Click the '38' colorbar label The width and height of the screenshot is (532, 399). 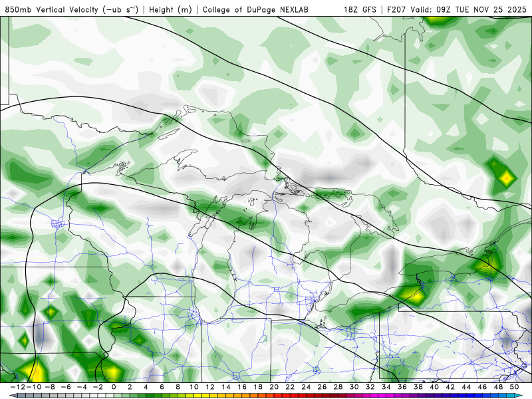click(x=418, y=387)
